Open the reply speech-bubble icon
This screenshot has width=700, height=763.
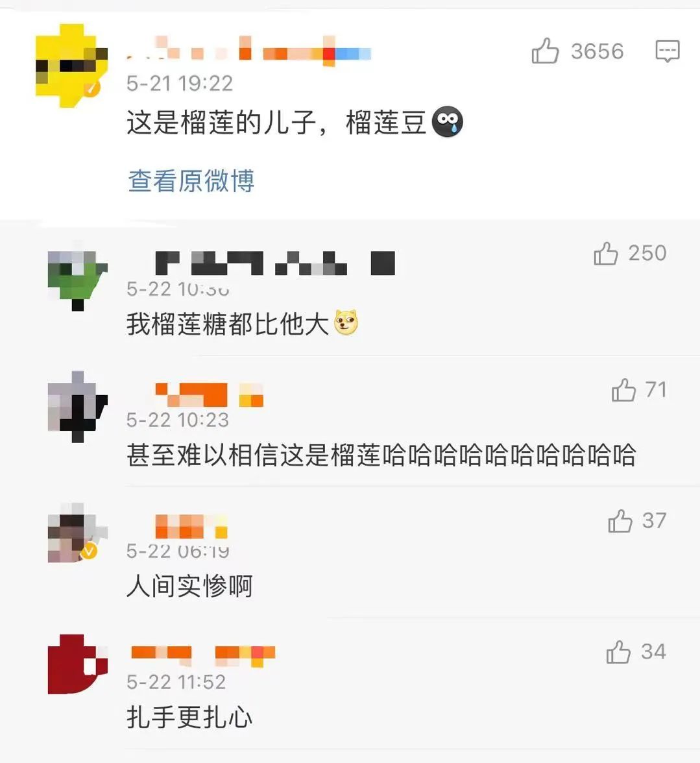(668, 51)
